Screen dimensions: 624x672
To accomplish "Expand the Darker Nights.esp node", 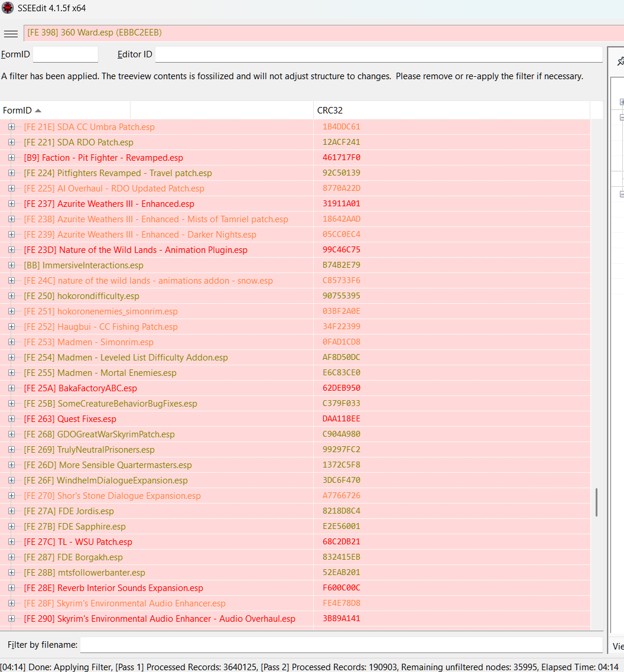I will [x=12, y=235].
